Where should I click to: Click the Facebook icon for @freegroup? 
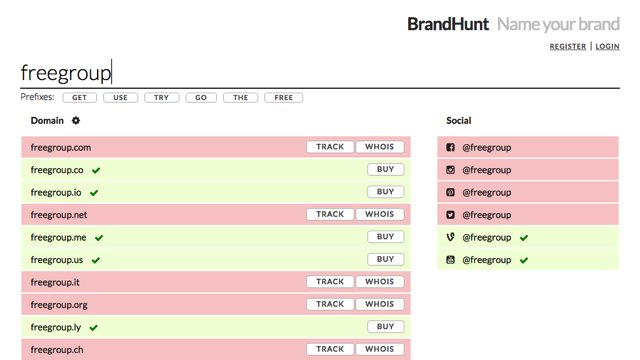[x=450, y=147]
